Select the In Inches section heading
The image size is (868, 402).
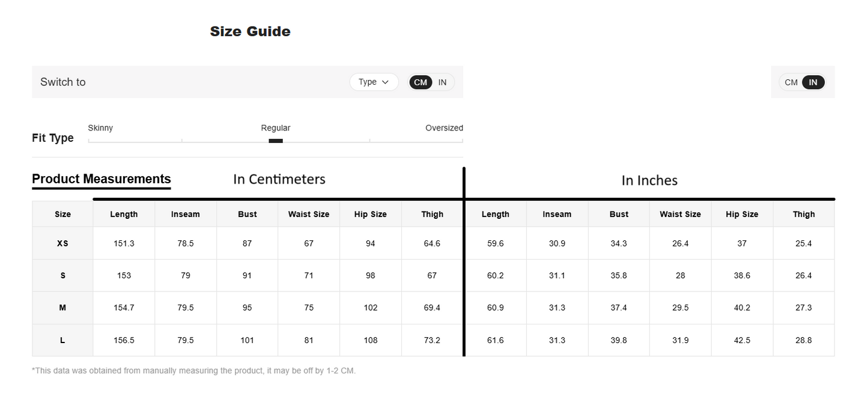pos(649,180)
